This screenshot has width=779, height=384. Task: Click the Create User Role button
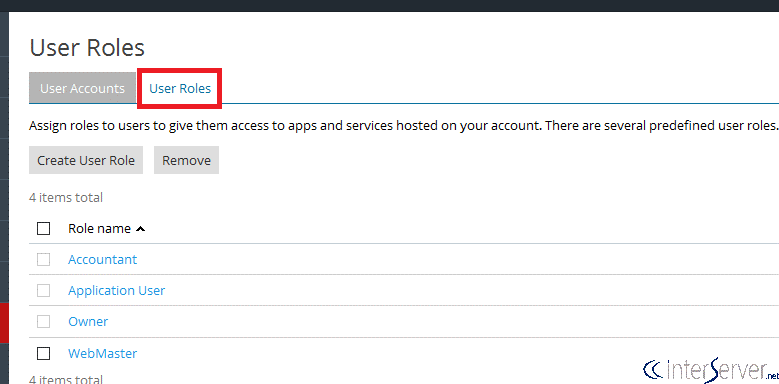click(86, 160)
